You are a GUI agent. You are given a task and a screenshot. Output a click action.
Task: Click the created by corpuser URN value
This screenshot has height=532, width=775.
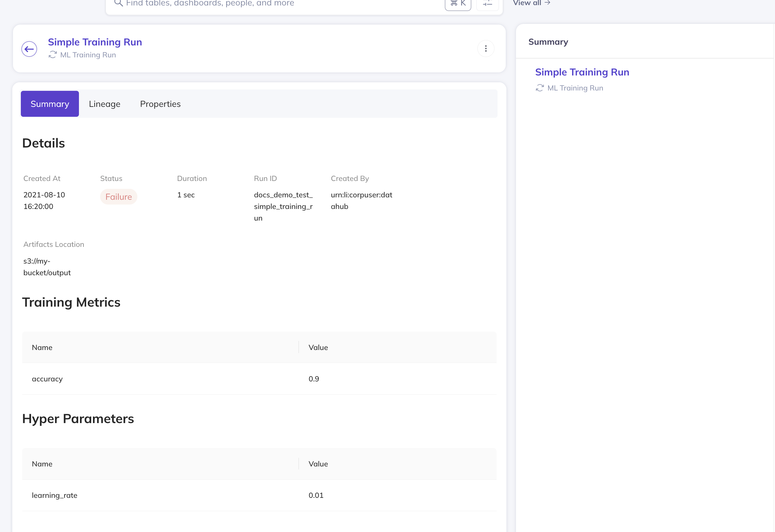(x=361, y=200)
